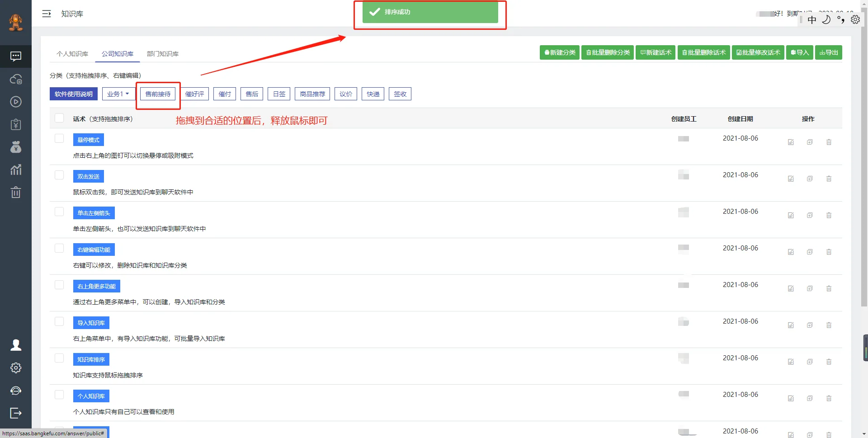The width and height of the screenshot is (868, 438).
Task: Check the 单击左侧箭头 row checkbox
Action: (59, 212)
